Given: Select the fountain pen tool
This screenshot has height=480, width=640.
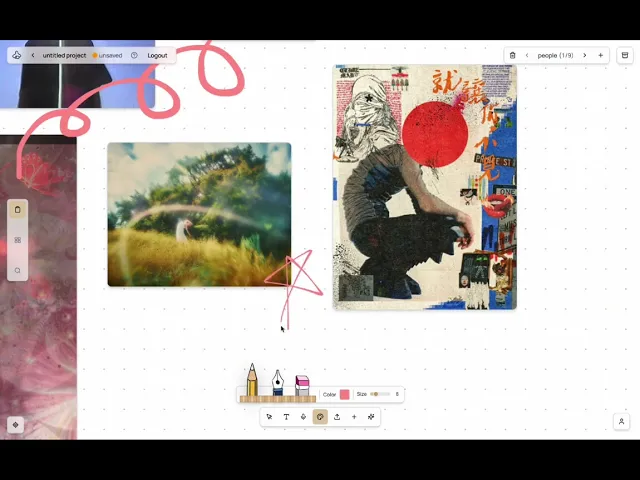Looking at the screenshot, I should click(x=278, y=382).
